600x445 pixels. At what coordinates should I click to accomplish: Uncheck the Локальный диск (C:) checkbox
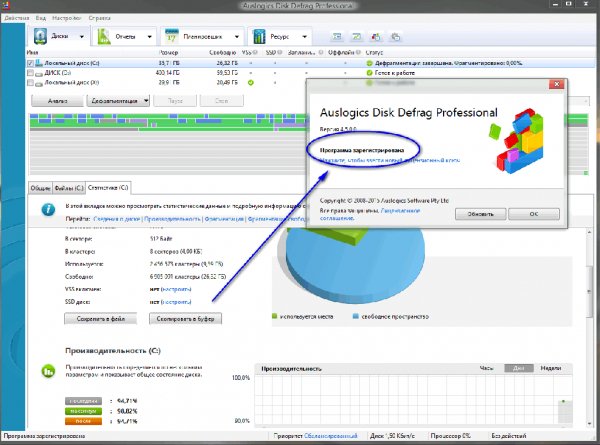tap(30, 63)
